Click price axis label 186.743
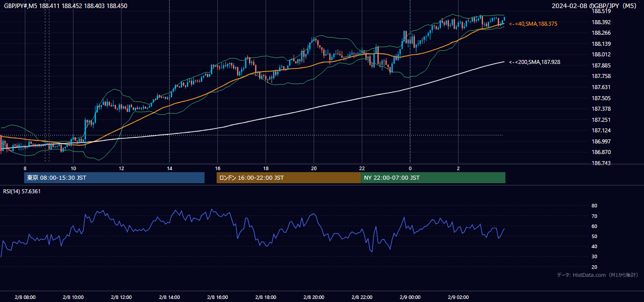Screen dimensions: 644x302 pyautogui.click(x=601, y=163)
